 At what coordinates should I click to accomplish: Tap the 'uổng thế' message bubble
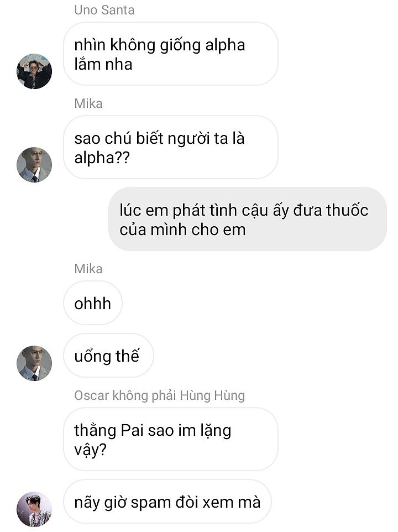tap(108, 356)
